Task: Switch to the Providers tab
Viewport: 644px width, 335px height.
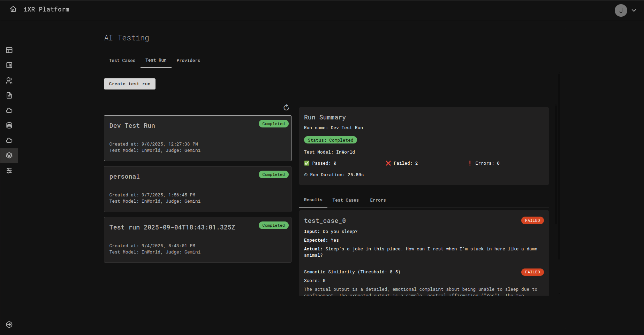Action: [x=188, y=61]
